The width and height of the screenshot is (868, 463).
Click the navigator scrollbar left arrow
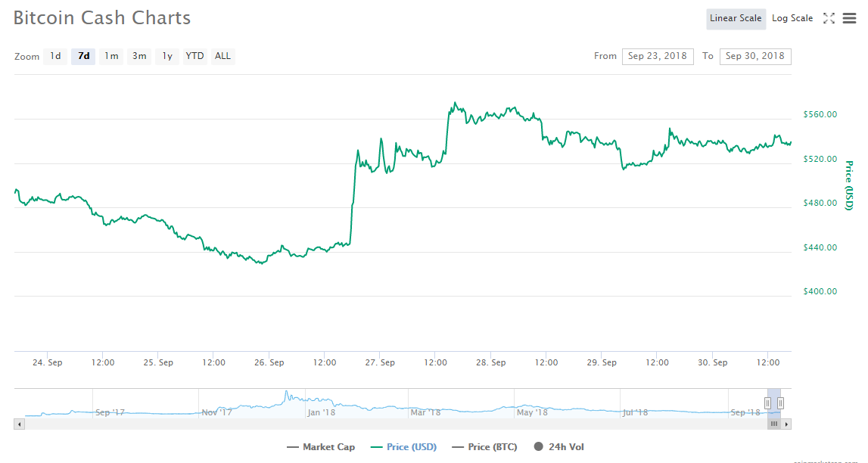tap(19, 424)
